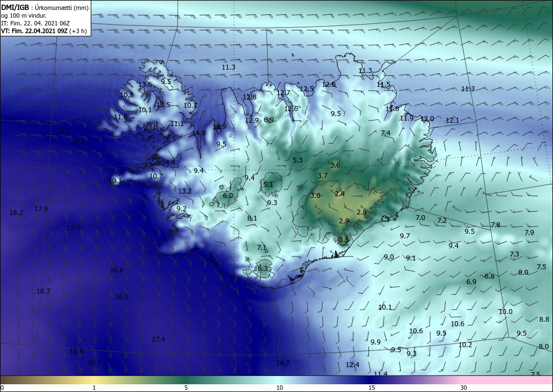This screenshot has width=553, height=392.
Task: Click the map value '14.9'
Action: coord(78,142)
